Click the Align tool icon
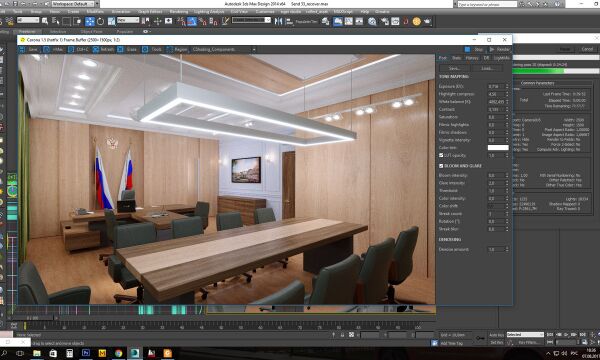Image resolution: width=600 pixels, height=360 pixels. [x=289, y=21]
